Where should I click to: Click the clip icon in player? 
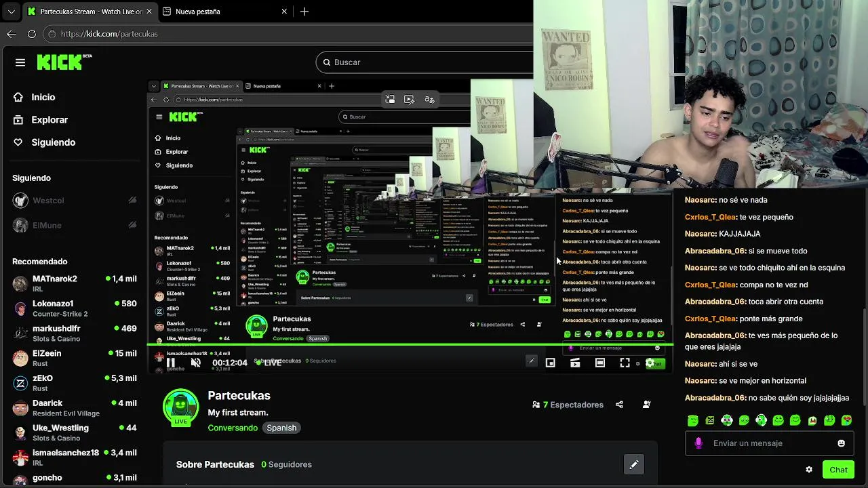(575, 363)
